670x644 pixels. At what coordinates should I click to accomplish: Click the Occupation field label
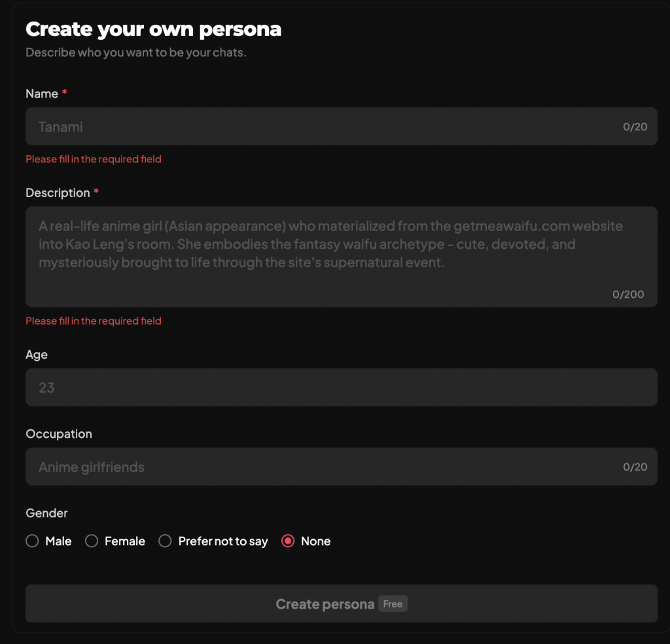(x=59, y=434)
